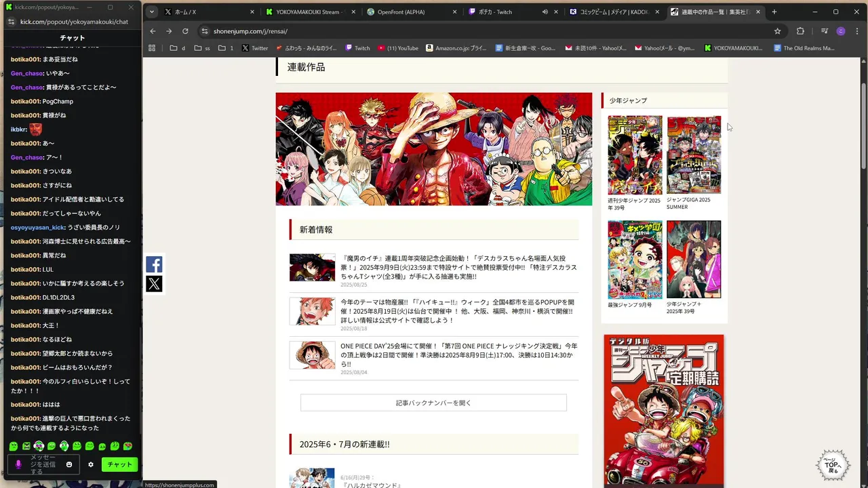Image resolution: width=868 pixels, height=488 pixels.
Task: Open site controls icon in Kick popout titlebar
Action: (11, 22)
